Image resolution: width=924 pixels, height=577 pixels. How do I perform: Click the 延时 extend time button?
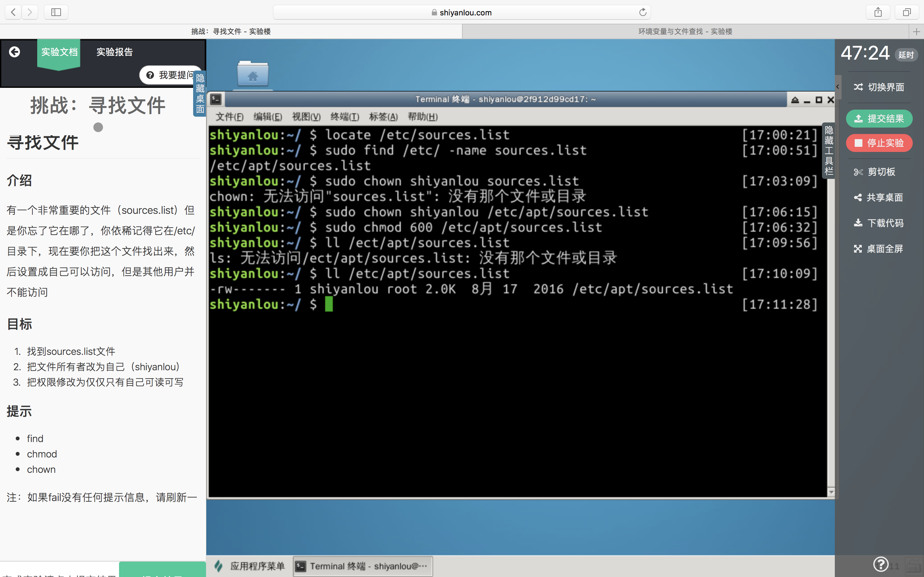(906, 55)
